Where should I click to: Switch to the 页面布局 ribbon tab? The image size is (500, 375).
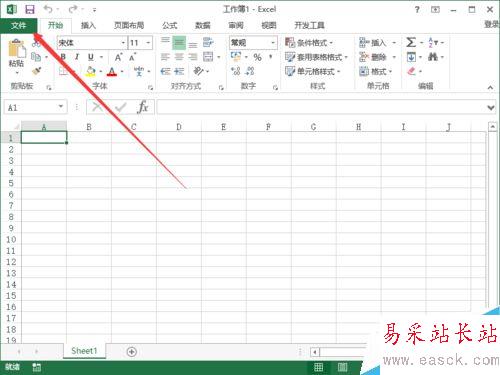129,25
